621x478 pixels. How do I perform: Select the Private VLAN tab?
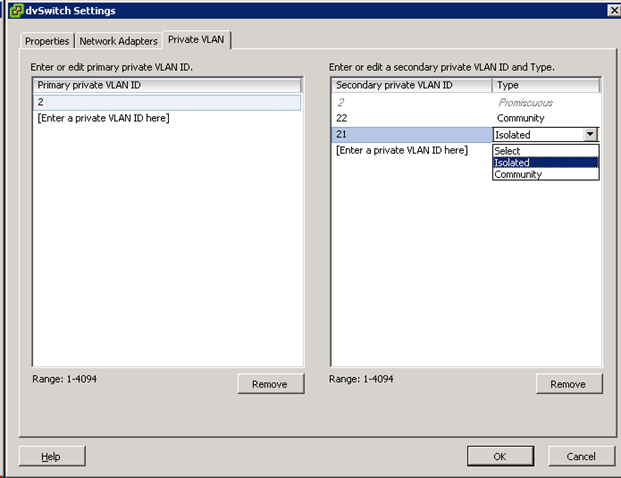coord(197,40)
